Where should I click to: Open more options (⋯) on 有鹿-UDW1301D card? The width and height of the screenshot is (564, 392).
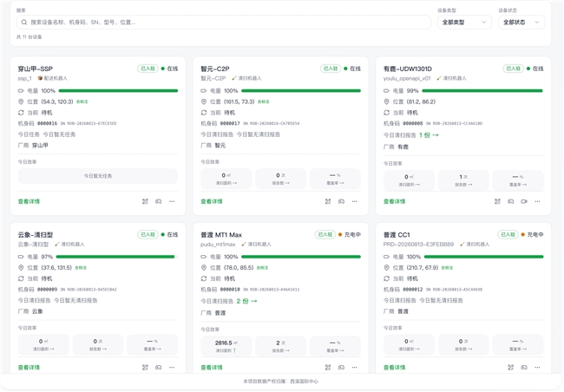pos(537,201)
